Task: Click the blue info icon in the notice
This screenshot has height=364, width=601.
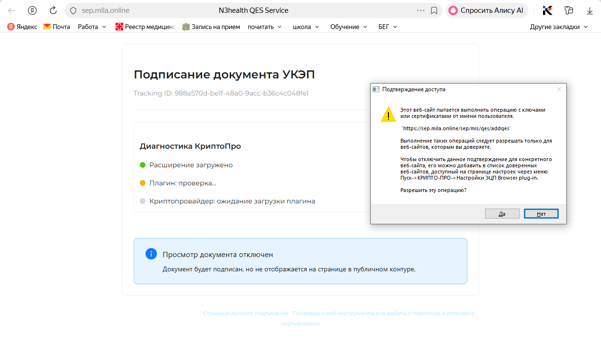Action: coord(151,254)
